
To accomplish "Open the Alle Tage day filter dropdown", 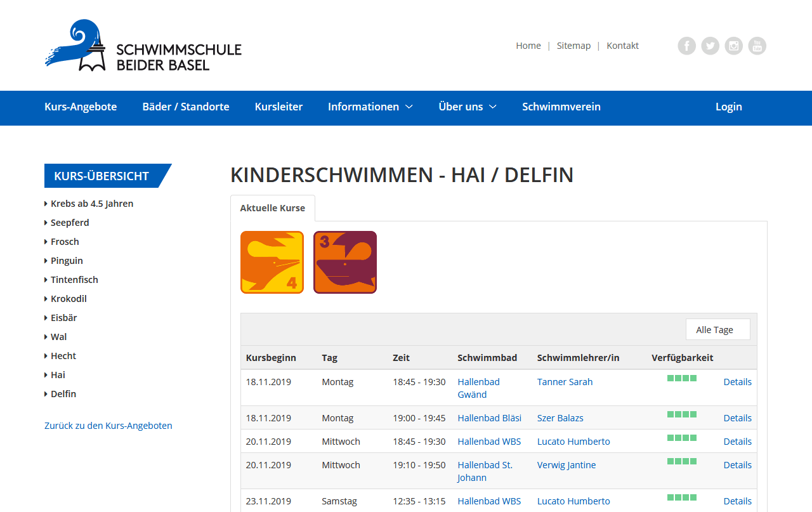I will tap(717, 329).
